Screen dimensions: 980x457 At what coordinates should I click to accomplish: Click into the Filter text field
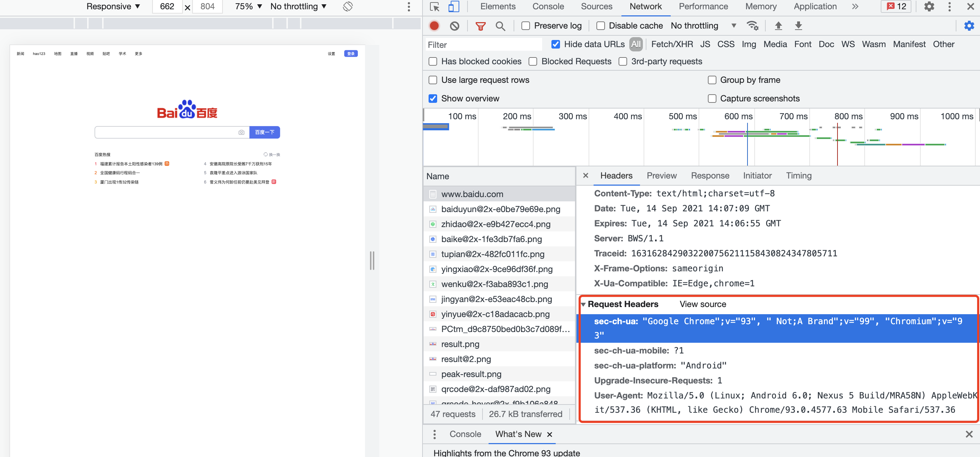(484, 45)
